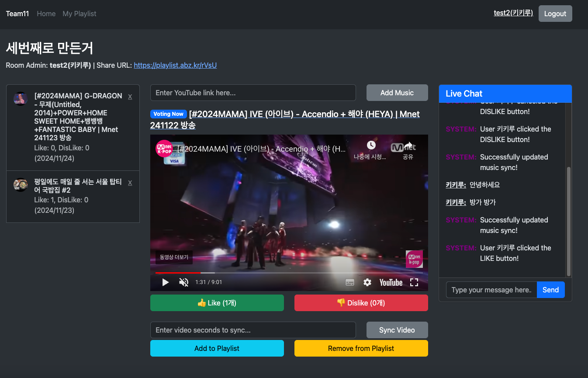Screen dimensions: 588x378
Task: Select the 평일에도 매일 줄 서는 track title
Action: click(x=78, y=186)
